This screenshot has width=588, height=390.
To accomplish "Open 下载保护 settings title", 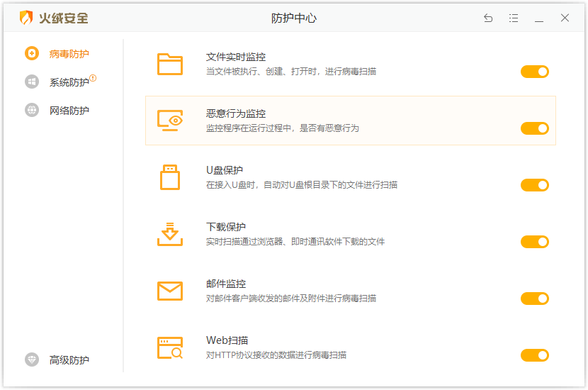I will (x=226, y=227).
